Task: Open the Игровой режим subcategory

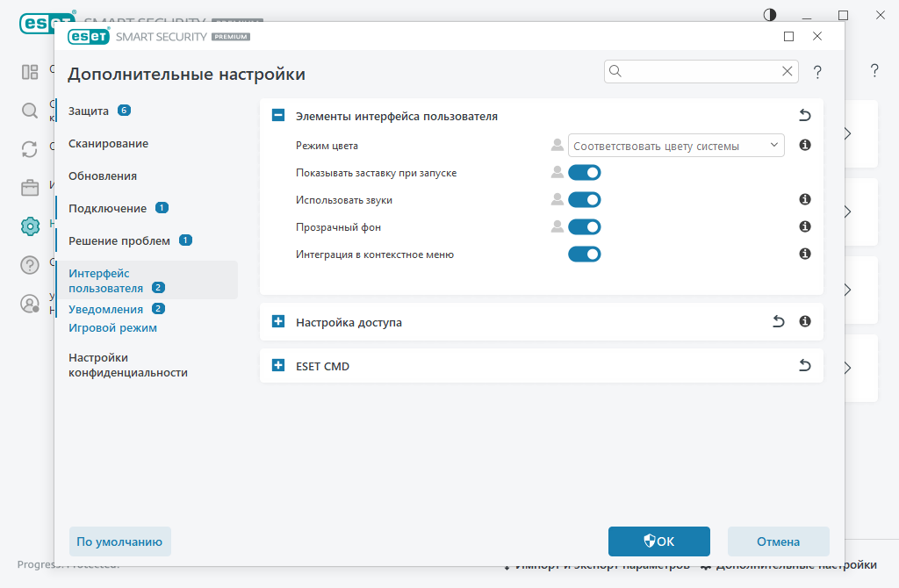Action: tap(113, 328)
